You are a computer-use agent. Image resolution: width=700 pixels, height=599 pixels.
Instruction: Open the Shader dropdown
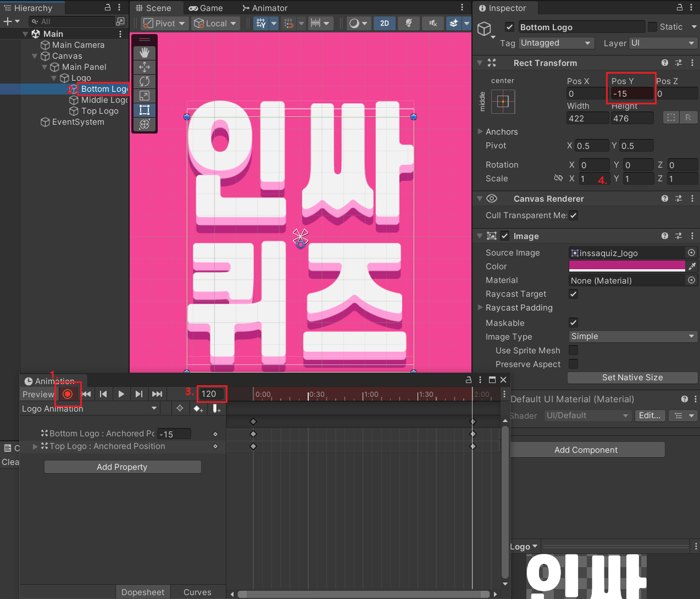coord(587,415)
